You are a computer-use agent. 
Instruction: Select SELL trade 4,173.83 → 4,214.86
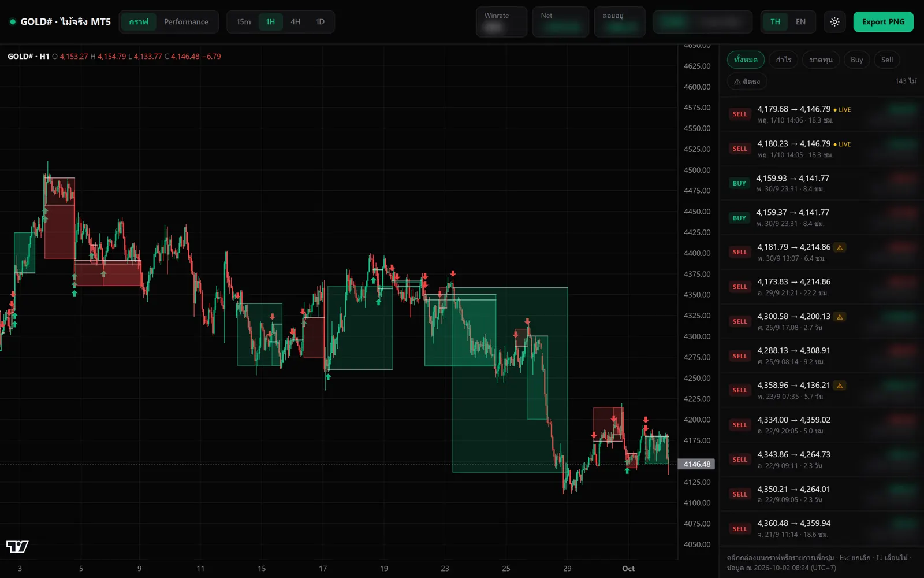(821, 287)
